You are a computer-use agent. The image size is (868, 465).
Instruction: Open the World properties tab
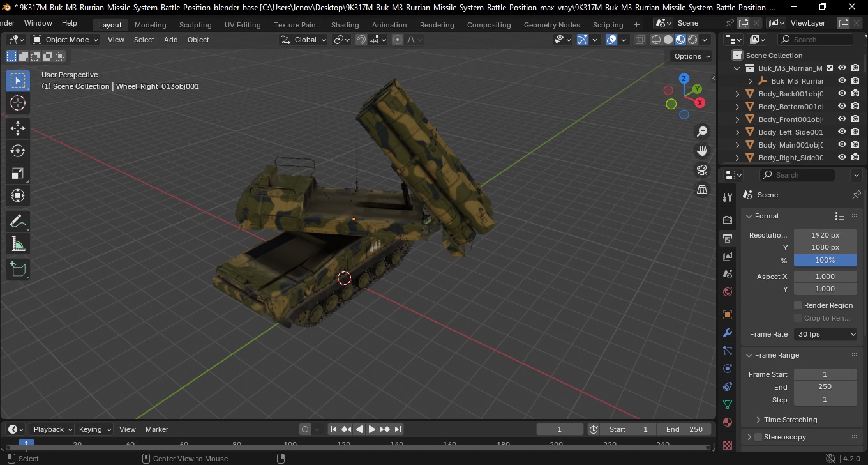[728, 292]
